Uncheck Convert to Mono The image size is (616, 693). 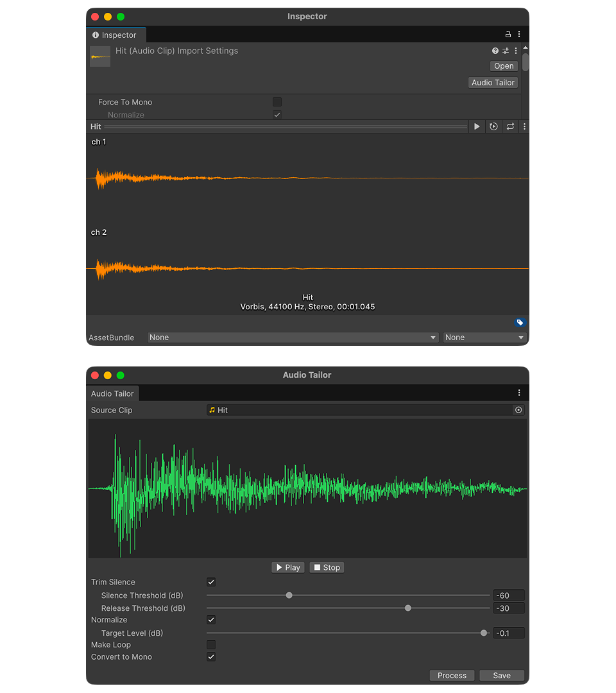pyautogui.click(x=211, y=657)
